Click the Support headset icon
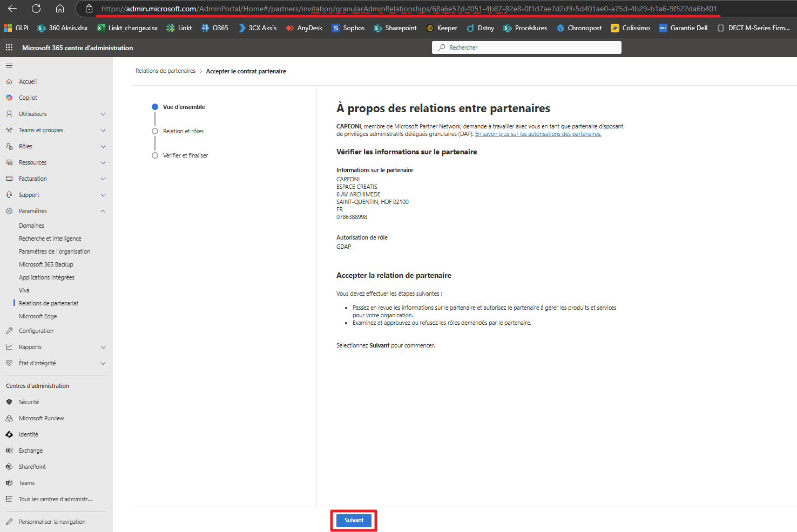Viewport: 797px width, 532px height. [9, 195]
